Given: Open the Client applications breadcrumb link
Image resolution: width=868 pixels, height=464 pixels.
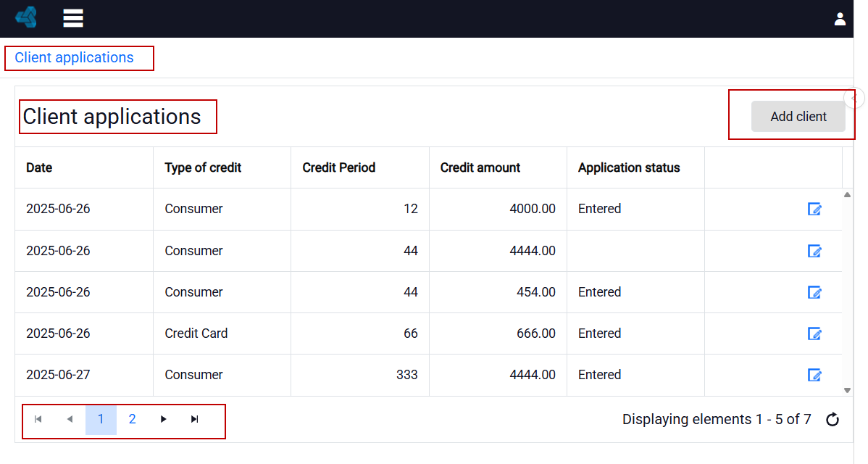Looking at the screenshot, I should [x=74, y=57].
